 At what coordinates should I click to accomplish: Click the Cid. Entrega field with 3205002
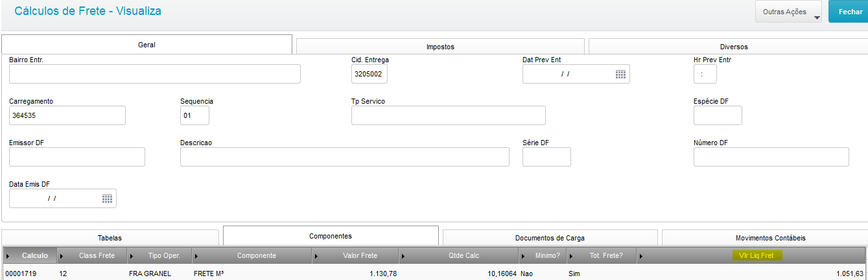[x=369, y=75]
